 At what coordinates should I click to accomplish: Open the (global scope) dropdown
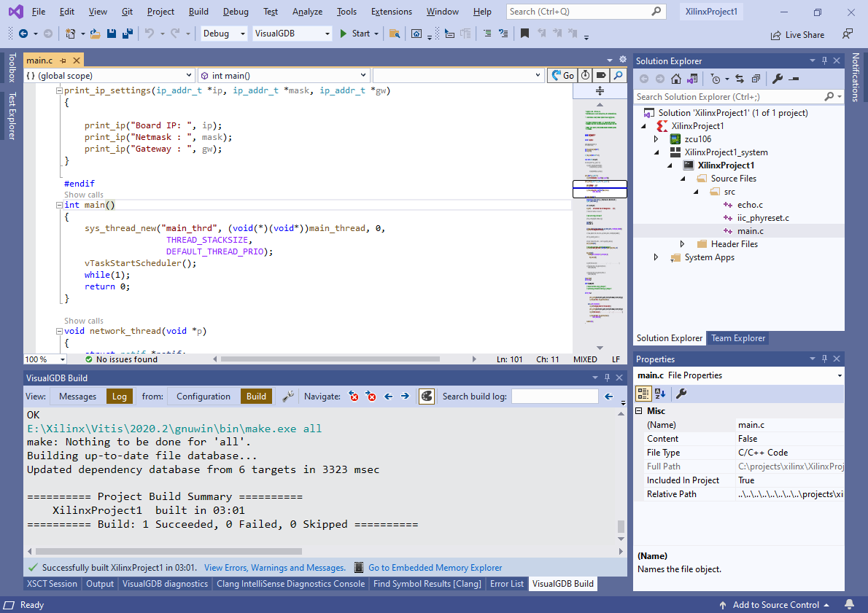(x=109, y=76)
